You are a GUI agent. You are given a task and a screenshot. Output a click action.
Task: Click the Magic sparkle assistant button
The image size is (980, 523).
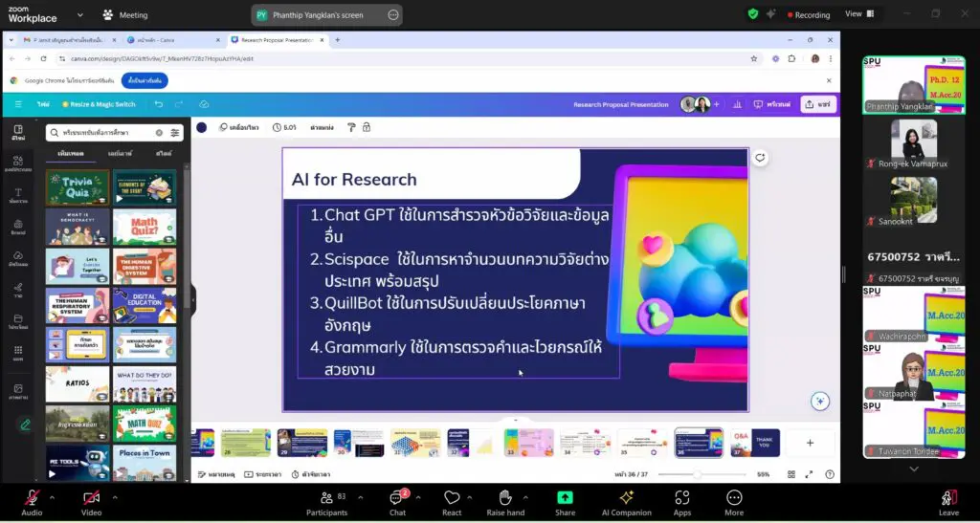(820, 402)
